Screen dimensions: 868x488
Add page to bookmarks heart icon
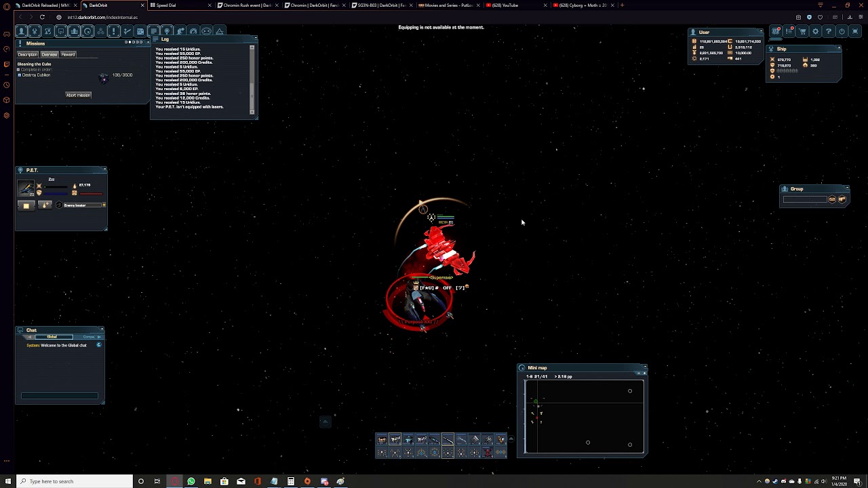(x=820, y=17)
